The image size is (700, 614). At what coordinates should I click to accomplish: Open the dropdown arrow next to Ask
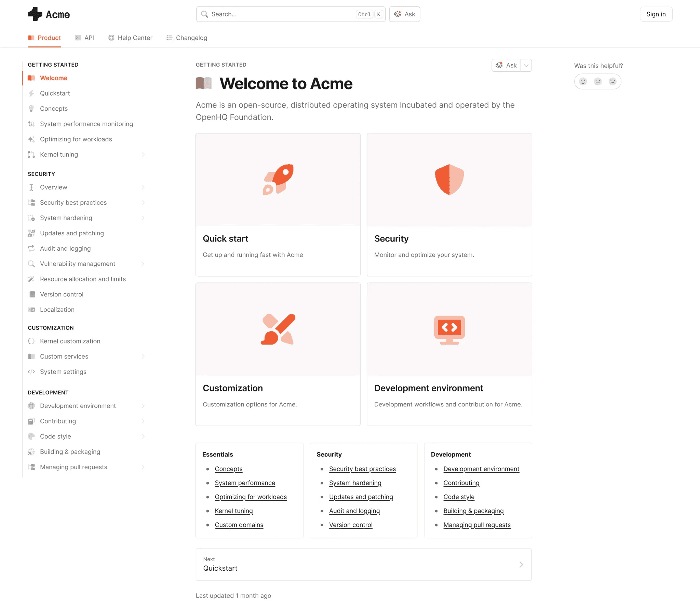pos(526,65)
